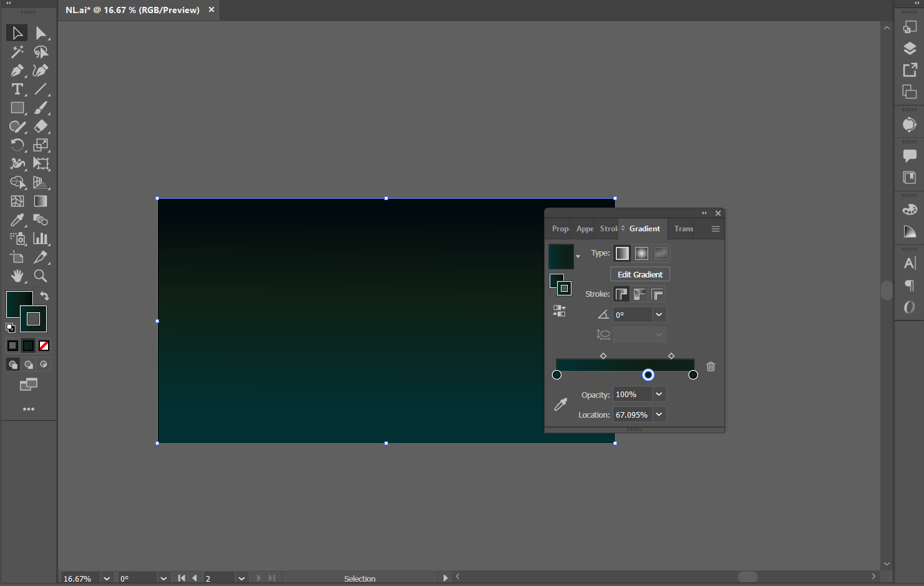Choose the Eraser tool
Image resolution: width=924 pixels, height=586 pixels.
(41, 127)
